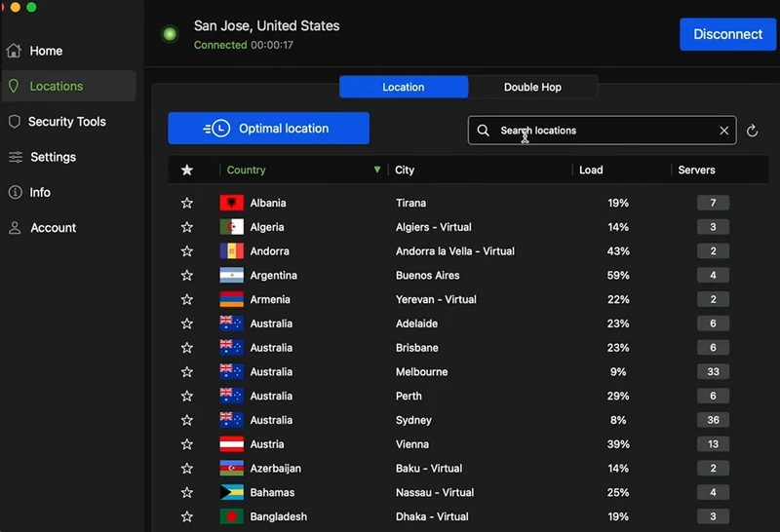Image resolution: width=780 pixels, height=532 pixels.
Task: Favorite the Argentina Buenos Aires location
Action: coord(187,276)
